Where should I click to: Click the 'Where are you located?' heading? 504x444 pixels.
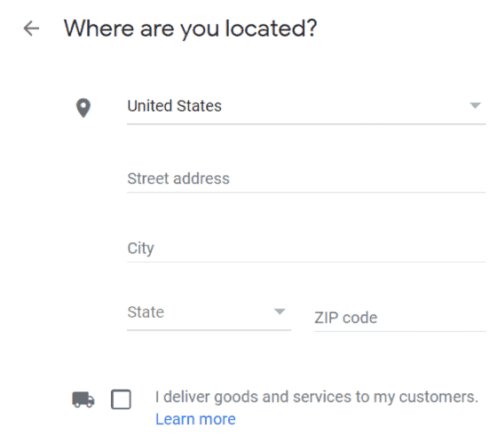[190, 29]
